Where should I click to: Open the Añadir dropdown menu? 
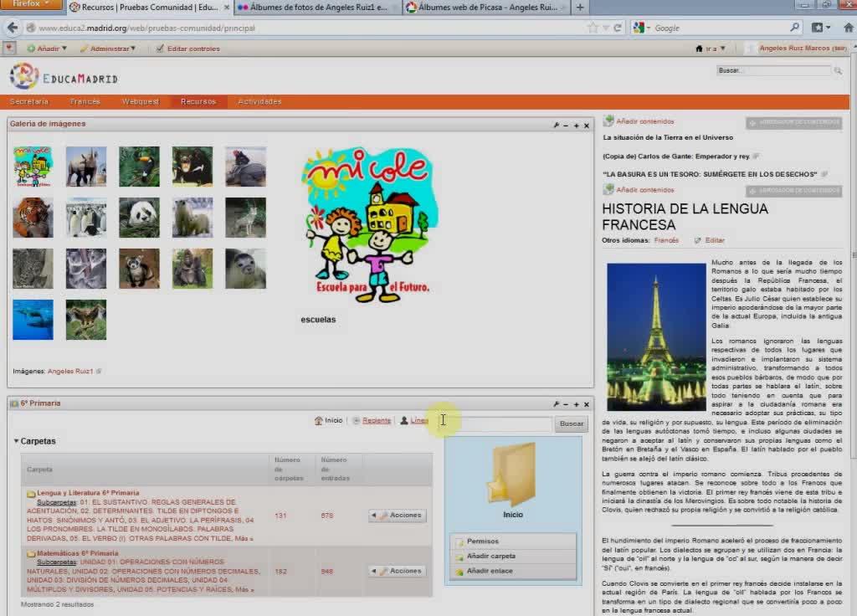(x=47, y=49)
